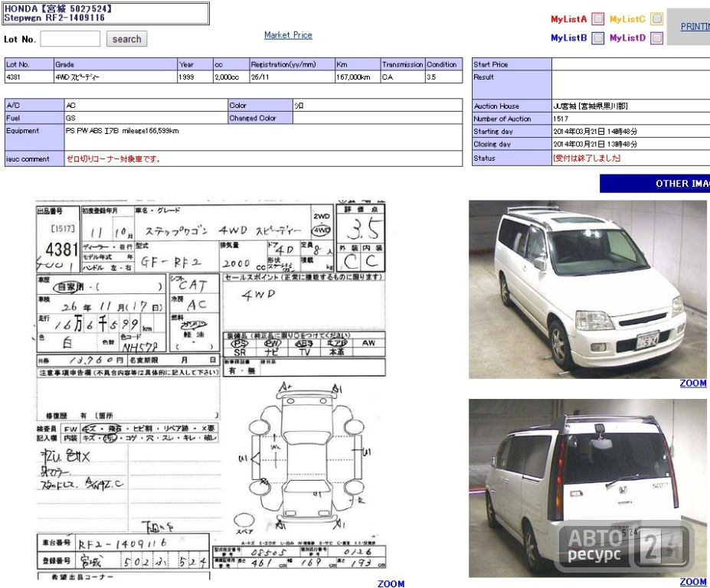Open the Market Price link
This screenshot has width=710, height=588.
pyautogui.click(x=288, y=35)
